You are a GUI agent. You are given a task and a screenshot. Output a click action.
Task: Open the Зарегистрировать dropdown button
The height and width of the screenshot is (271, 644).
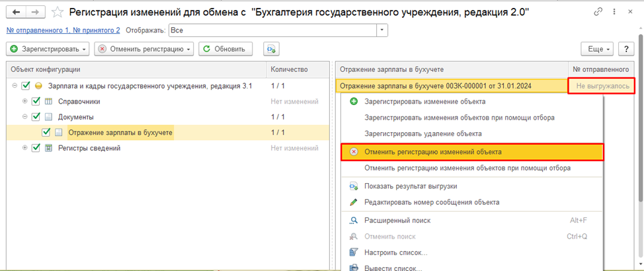point(48,49)
